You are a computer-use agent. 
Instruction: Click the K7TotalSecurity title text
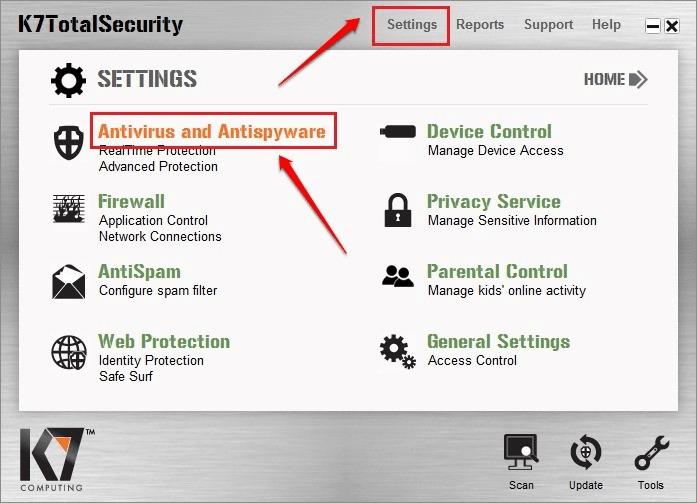pyautogui.click(x=100, y=24)
